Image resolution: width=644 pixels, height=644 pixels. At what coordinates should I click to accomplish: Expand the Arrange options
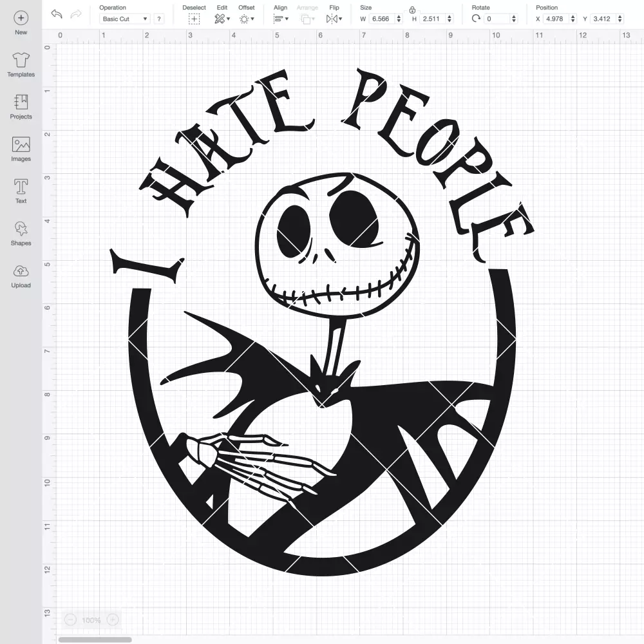(x=308, y=19)
